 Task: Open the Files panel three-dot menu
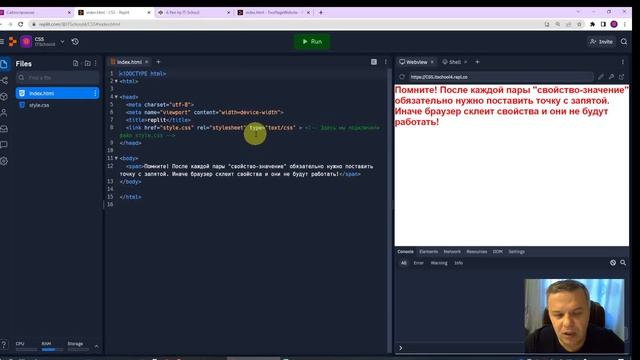pyautogui.click(x=96, y=64)
